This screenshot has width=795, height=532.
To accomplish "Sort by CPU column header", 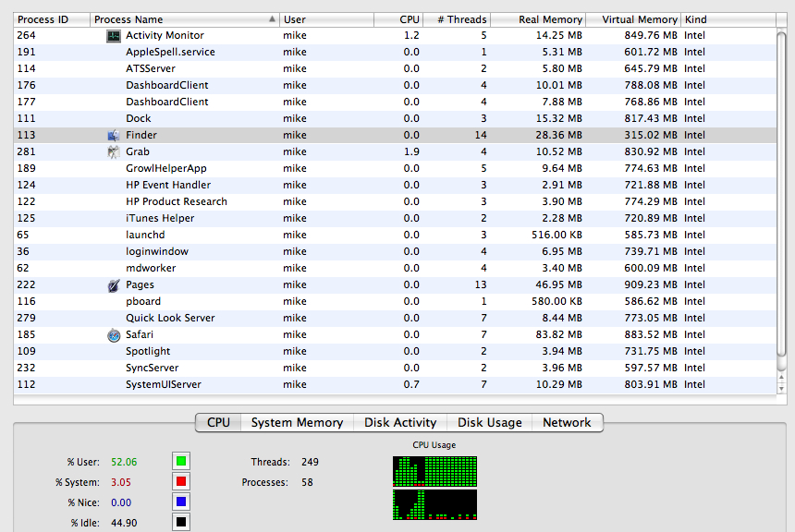I will [398, 19].
